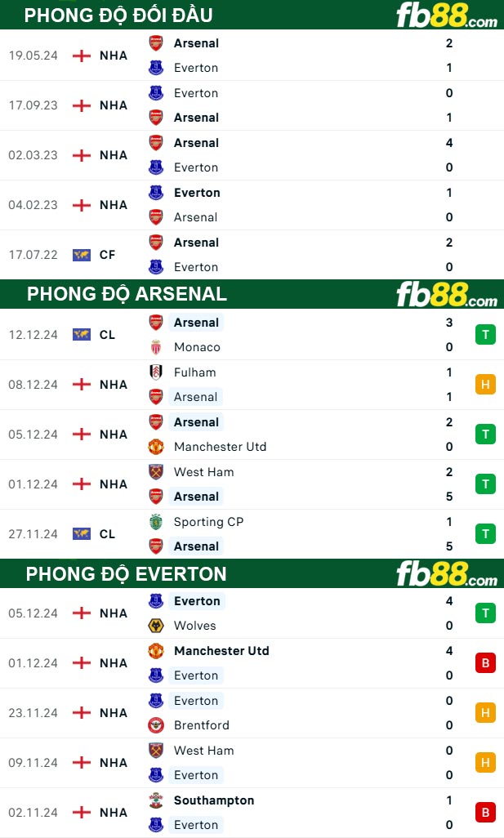This screenshot has height=838, width=504.
Task: Click the Fulham club crest
Action: 156,372
